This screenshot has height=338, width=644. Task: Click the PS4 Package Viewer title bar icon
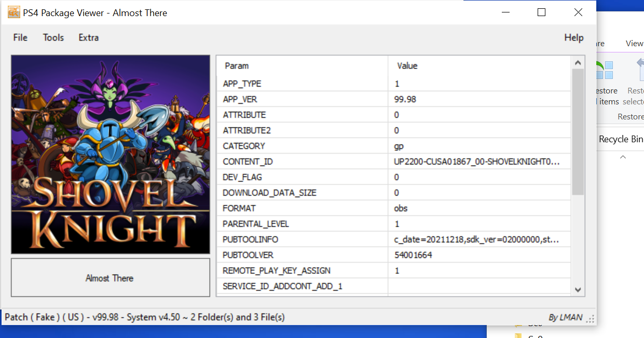click(x=13, y=12)
